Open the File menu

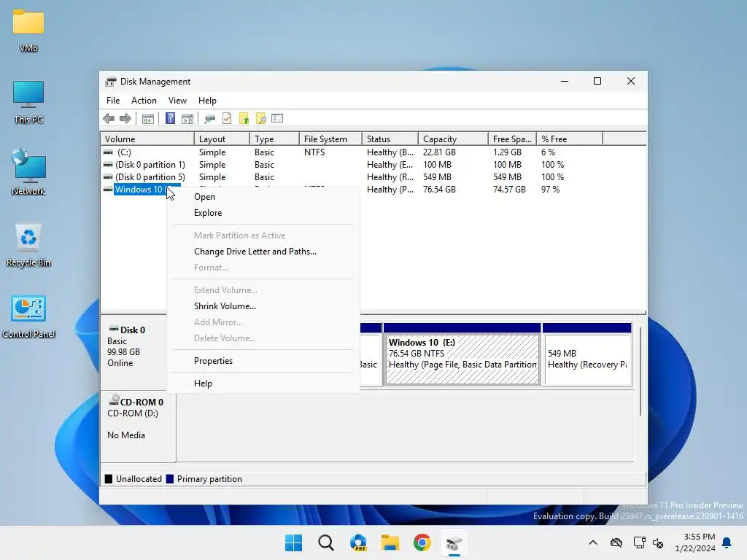pyautogui.click(x=113, y=101)
